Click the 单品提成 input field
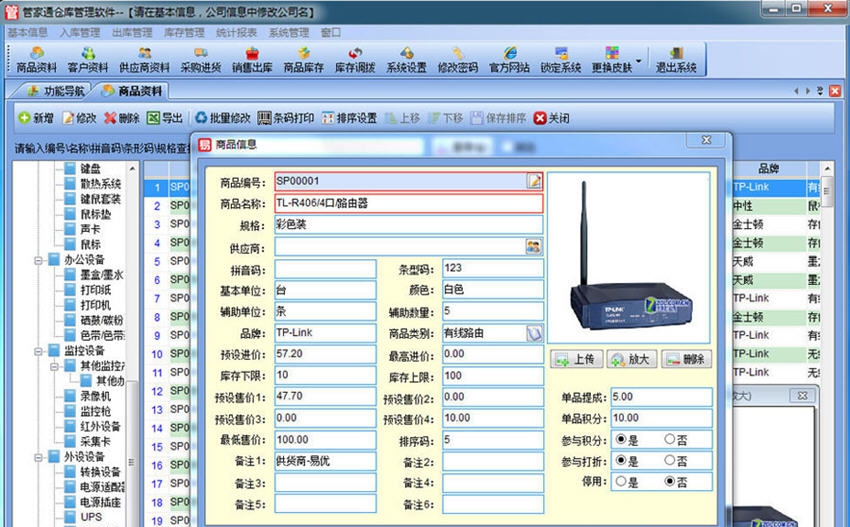 click(x=661, y=397)
